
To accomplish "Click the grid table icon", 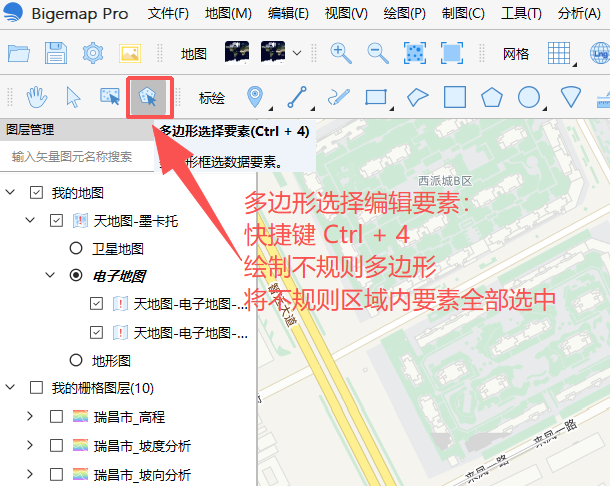I will [x=559, y=53].
